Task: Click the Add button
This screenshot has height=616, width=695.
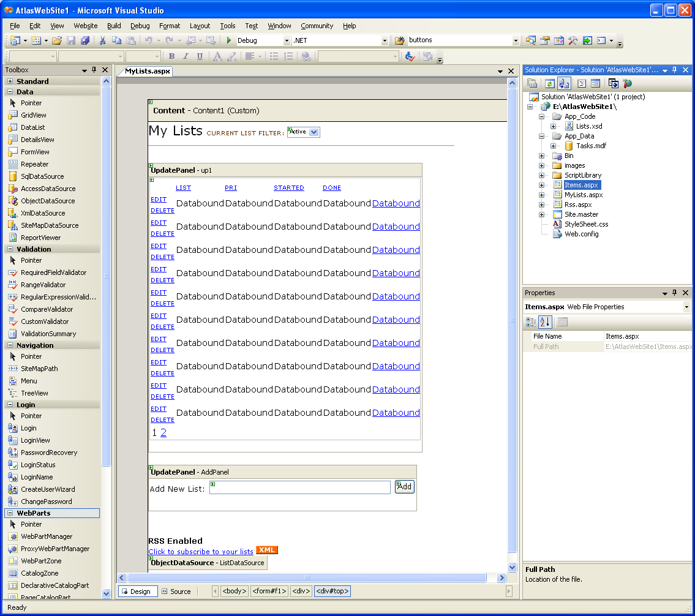Action: [x=404, y=487]
